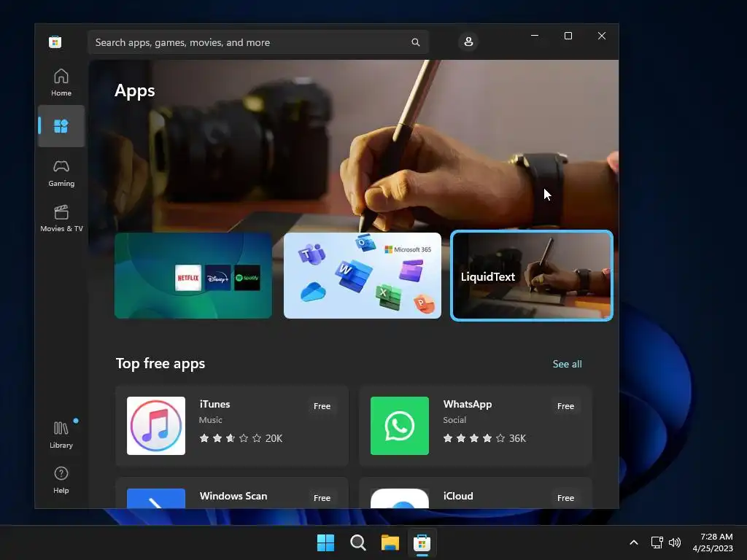Open the Gaming section
This screenshot has height=560, width=747.
point(61,174)
